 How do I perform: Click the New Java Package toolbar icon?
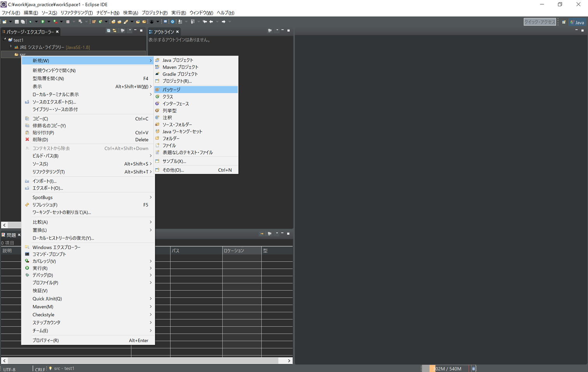point(94,22)
